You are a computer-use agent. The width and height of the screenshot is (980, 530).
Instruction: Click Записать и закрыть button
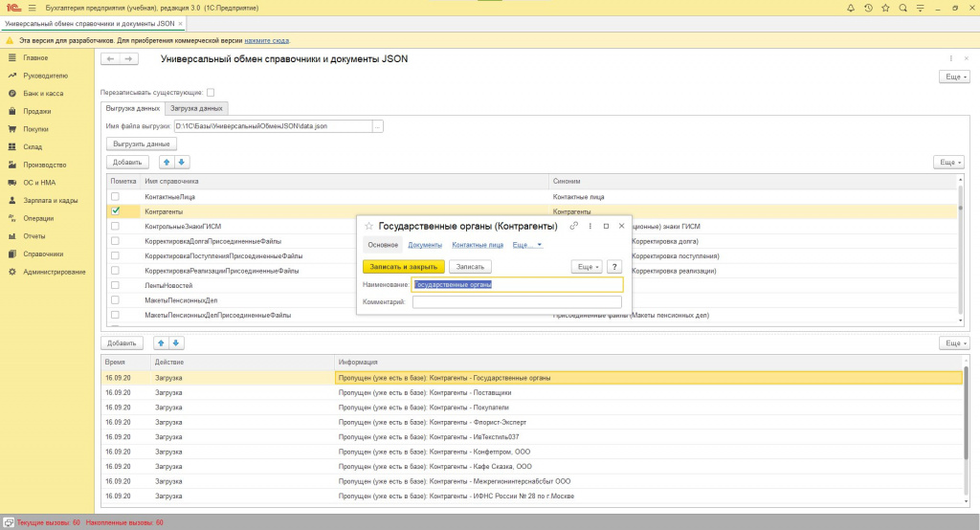pyautogui.click(x=404, y=267)
